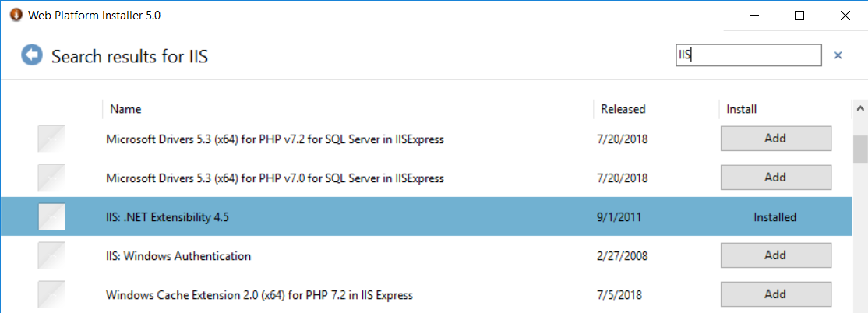Sort by the Install column header
Viewport: 868px width, 313px height.
[741, 109]
